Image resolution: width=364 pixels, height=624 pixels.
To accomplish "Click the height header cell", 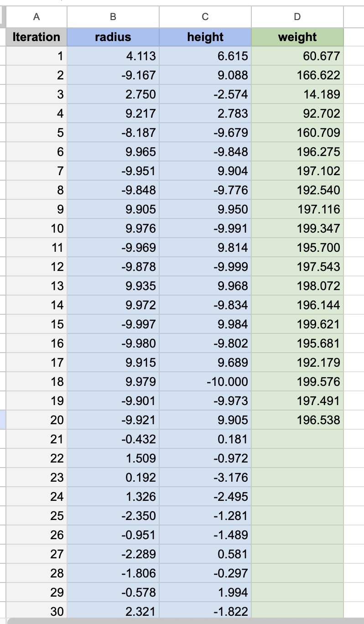I will pyautogui.click(x=205, y=37).
